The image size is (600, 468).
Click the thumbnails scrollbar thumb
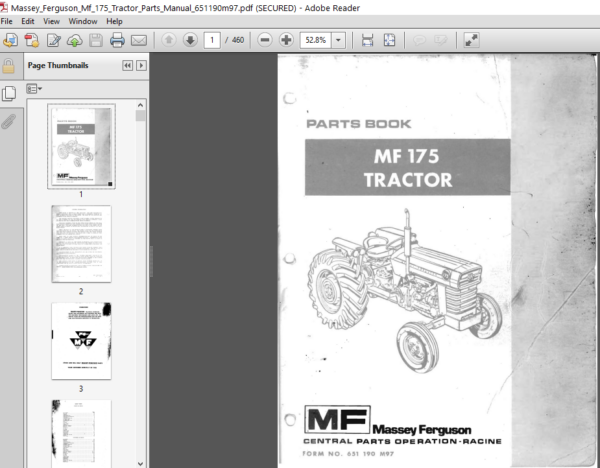click(x=140, y=116)
